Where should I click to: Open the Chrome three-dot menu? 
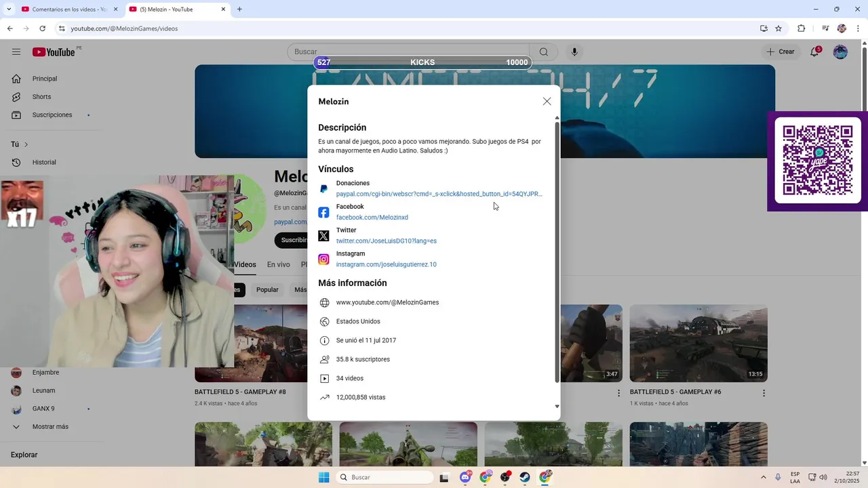click(859, 28)
